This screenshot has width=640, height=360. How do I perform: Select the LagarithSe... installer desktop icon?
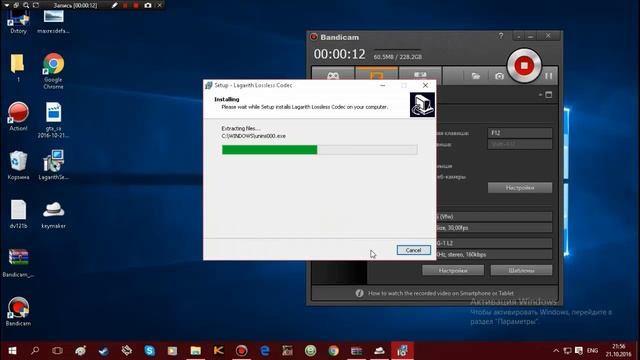point(53,165)
